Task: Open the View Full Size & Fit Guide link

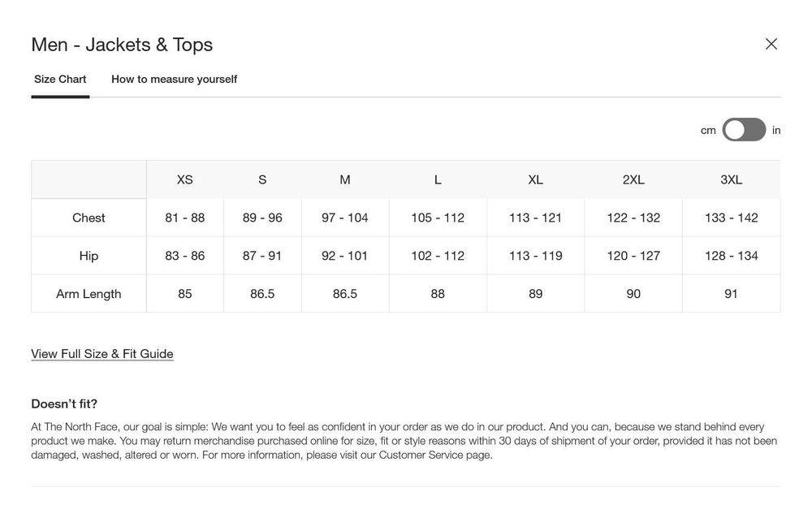Action: click(x=102, y=354)
